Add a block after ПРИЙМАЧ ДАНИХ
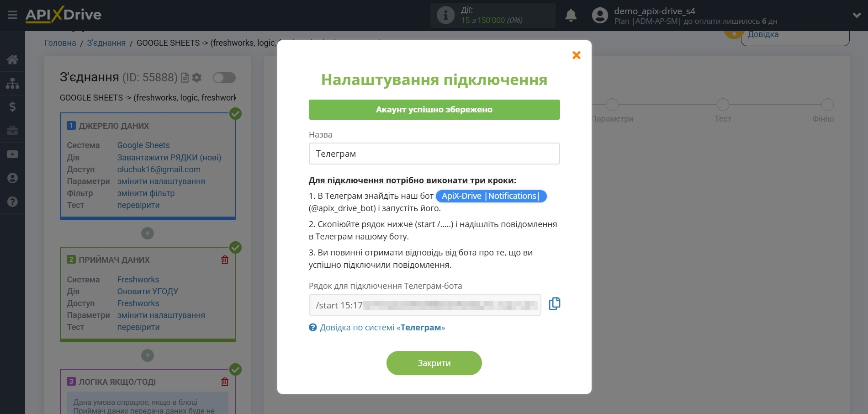Image resolution: width=868 pixels, height=414 pixels. (x=147, y=356)
